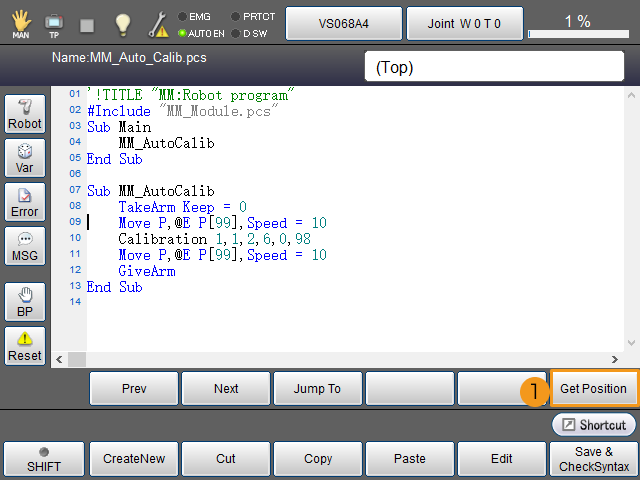Image resolution: width=640 pixels, height=480 pixels.
Task: Click the Save & CheckSyntax button
Action: click(x=594, y=459)
